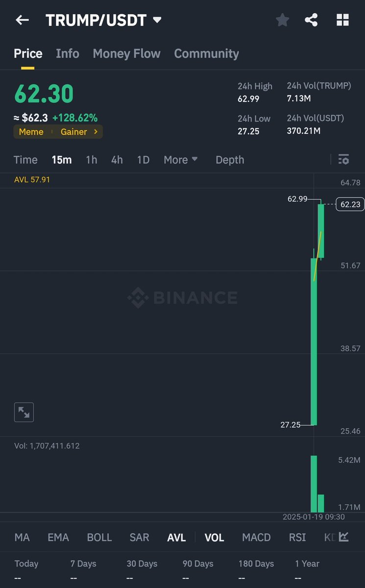Viewport: 365px width, 588px height.
Task: Go back with the arrow icon
Action: click(22, 20)
